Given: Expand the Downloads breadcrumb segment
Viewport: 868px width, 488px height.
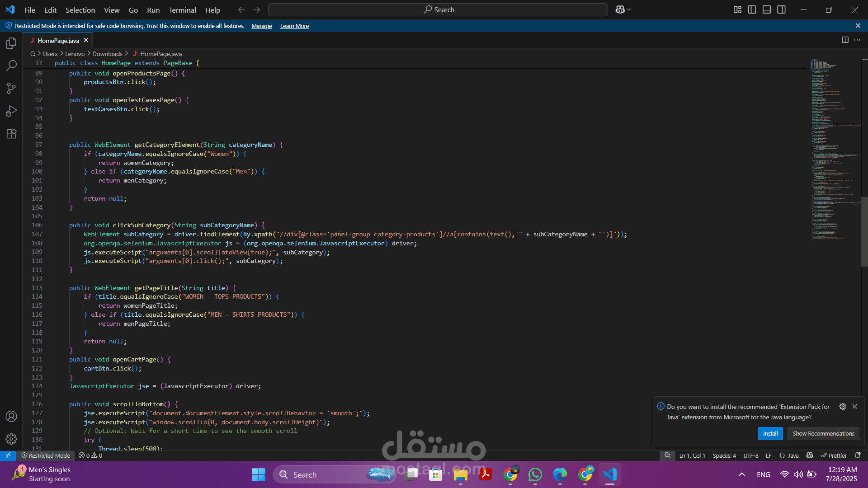Looking at the screenshot, I should pos(107,54).
